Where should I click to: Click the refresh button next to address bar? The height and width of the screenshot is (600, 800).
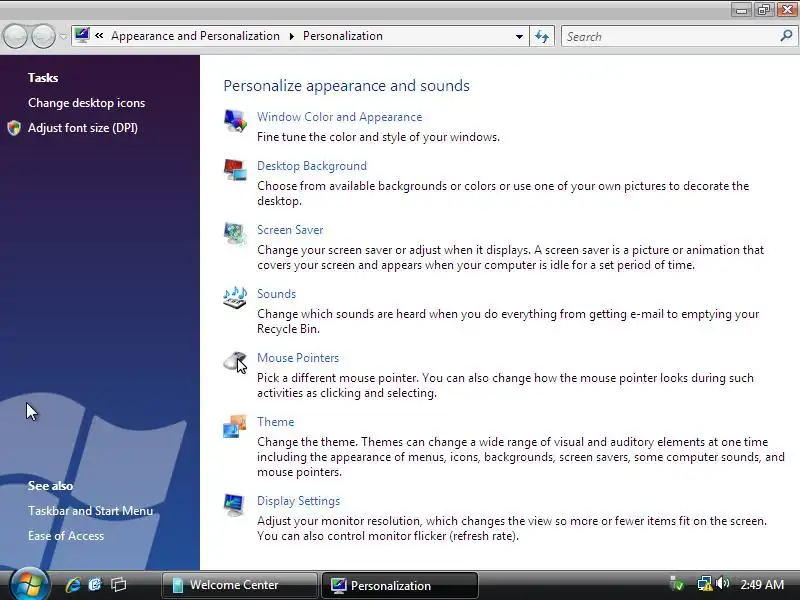point(542,36)
